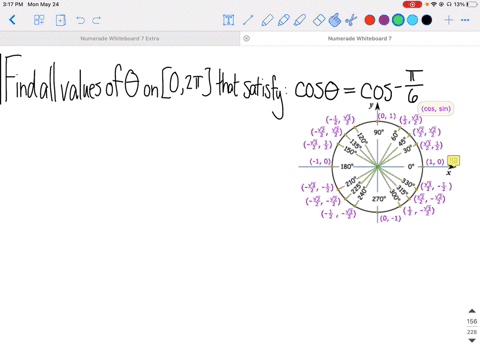This screenshot has width=480, height=360.
Task: Tap the 180° label on unit circle
Action: click(x=347, y=166)
